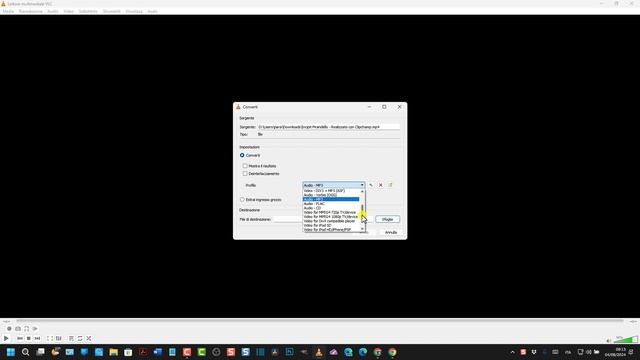
Task: Choose highlighted Audio - MP3 list entry
Action: pyautogui.click(x=331, y=199)
